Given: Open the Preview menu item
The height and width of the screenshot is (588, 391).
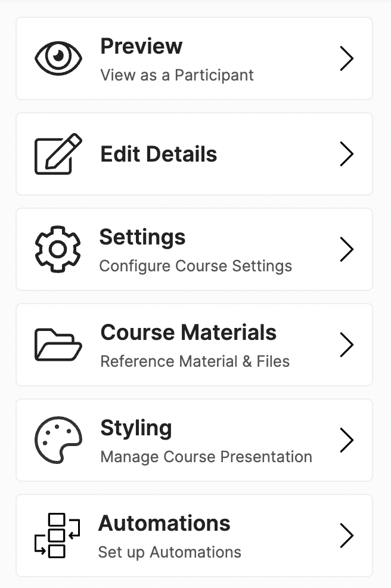Looking at the screenshot, I should [x=141, y=46].
